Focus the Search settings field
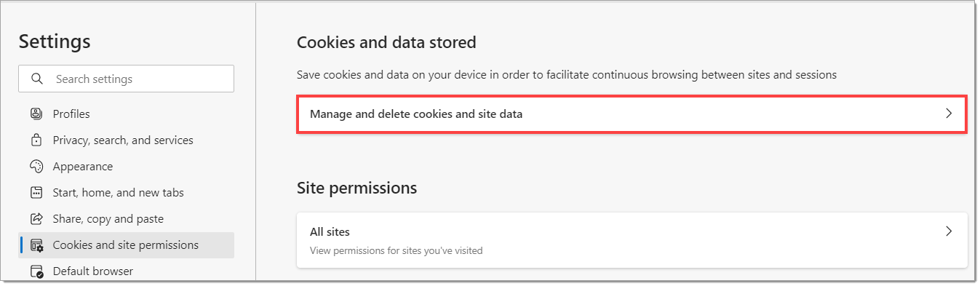The width and height of the screenshot is (980, 286). click(126, 79)
